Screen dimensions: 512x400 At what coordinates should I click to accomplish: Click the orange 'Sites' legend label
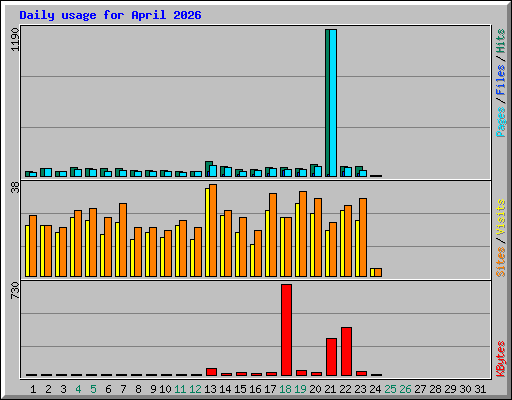tap(501, 262)
